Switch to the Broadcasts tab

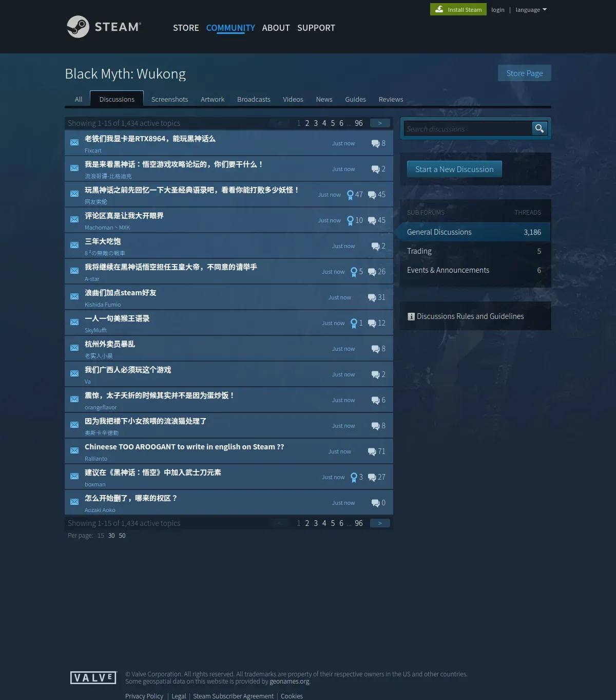click(x=254, y=99)
